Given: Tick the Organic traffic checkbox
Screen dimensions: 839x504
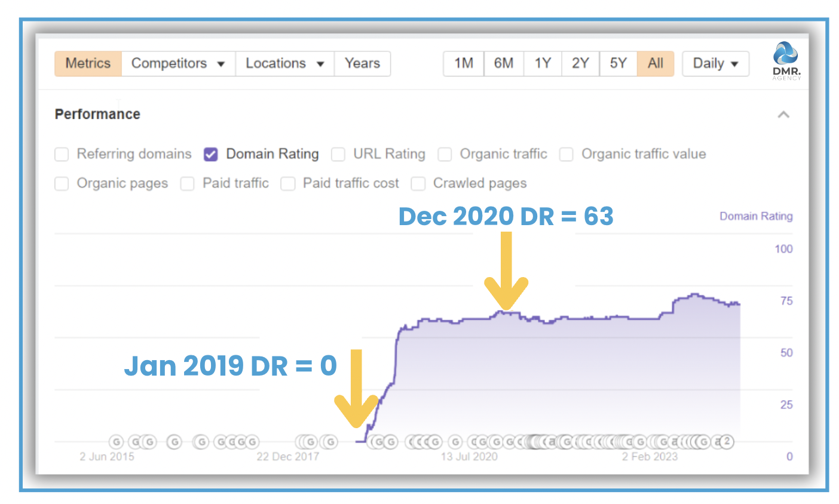Looking at the screenshot, I should [x=445, y=155].
